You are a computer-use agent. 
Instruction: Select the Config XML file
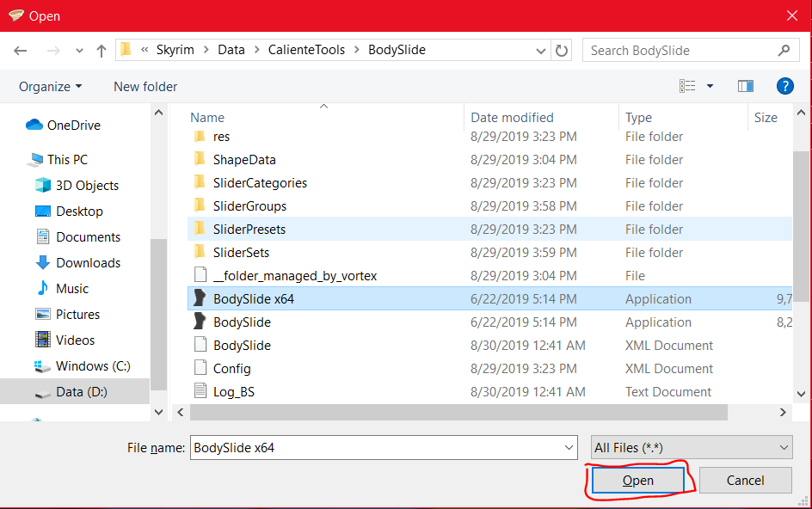489,369
